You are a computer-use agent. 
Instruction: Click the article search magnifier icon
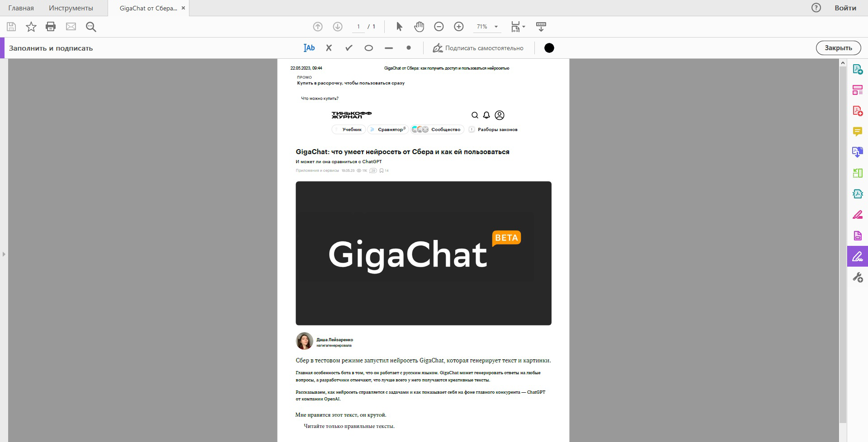475,115
